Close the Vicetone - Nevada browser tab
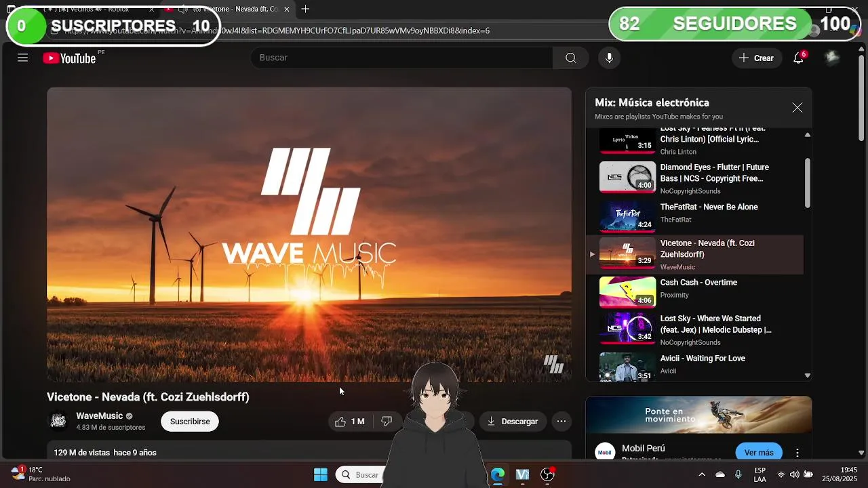Image resolution: width=868 pixels, height=488 pixels. click(287, 9)
